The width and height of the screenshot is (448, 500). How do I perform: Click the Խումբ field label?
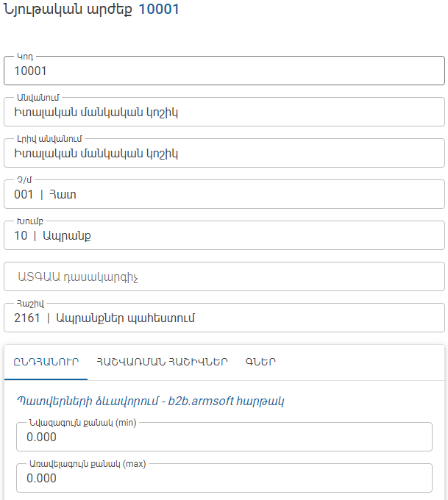pos(30,221)
